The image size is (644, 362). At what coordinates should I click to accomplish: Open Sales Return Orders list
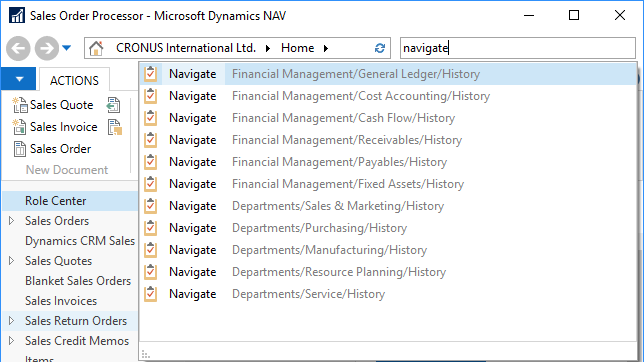pos(76,321)
